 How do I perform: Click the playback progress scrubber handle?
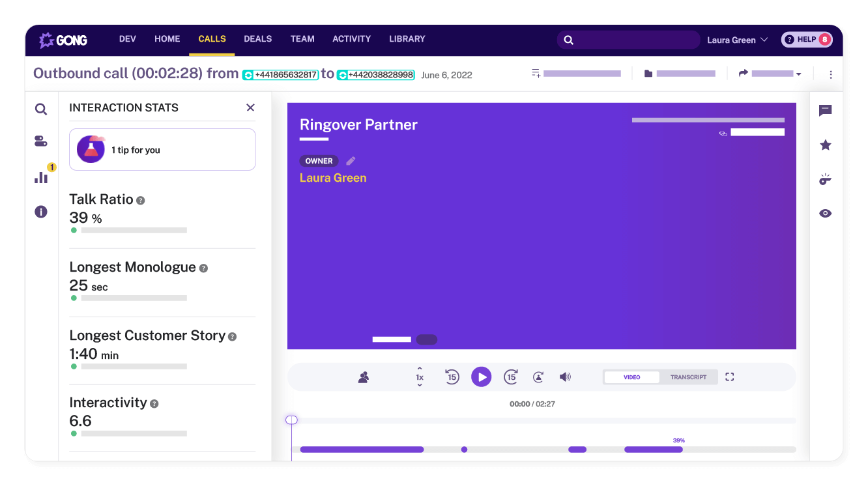(x=291, y=420)
